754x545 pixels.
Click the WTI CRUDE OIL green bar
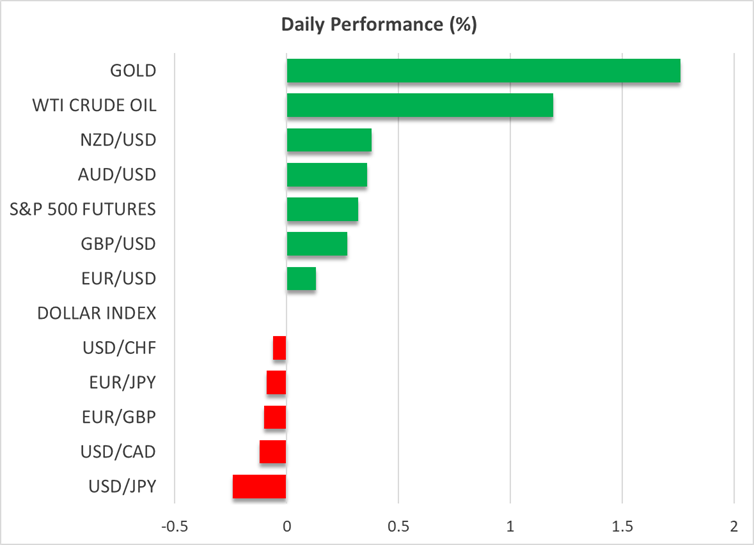(419, 106)
